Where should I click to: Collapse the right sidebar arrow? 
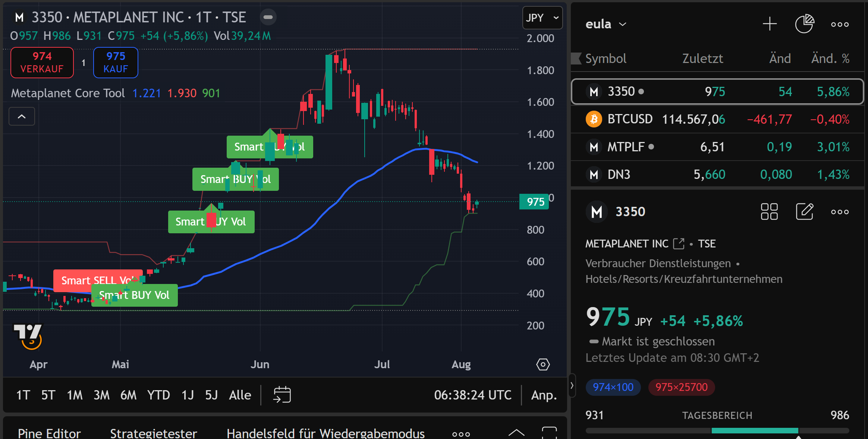[572, 385]
